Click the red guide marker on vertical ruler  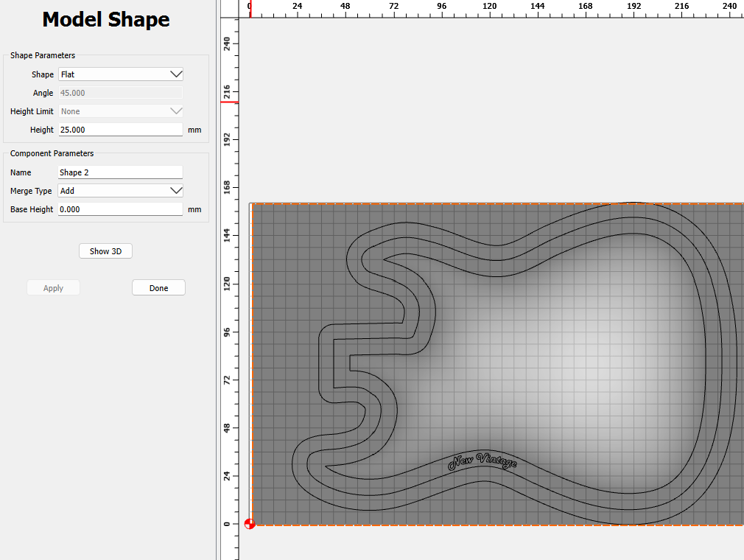point(230,102)
